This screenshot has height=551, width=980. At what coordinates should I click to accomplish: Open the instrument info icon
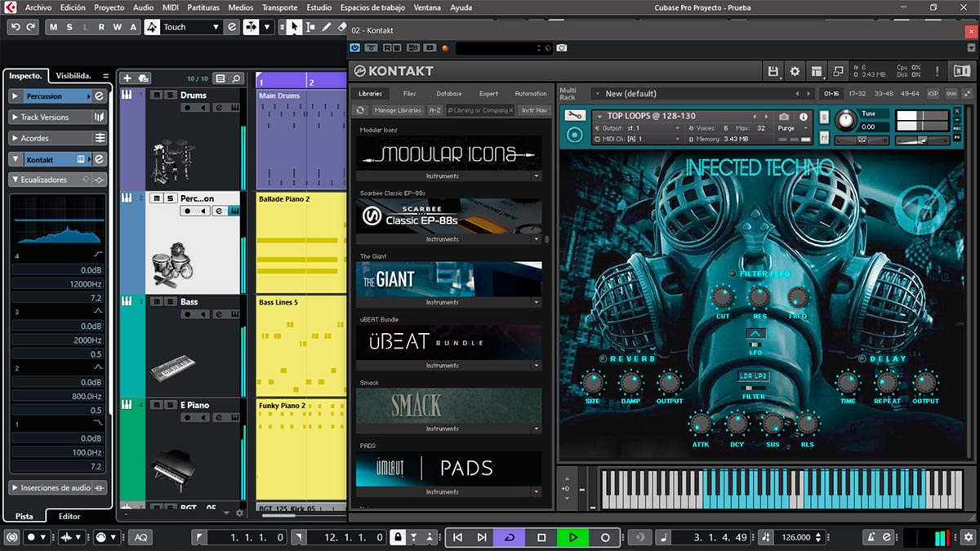coord(804,117)
